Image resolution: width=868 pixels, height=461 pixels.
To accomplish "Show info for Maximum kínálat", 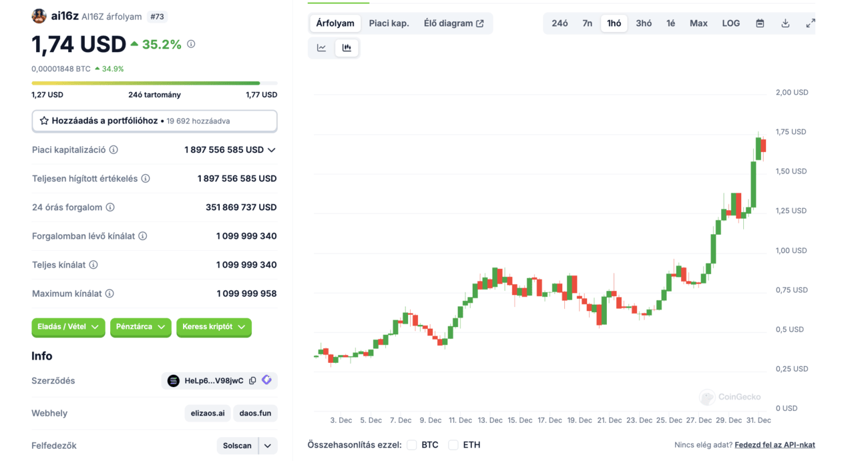I will coord(110,293).
